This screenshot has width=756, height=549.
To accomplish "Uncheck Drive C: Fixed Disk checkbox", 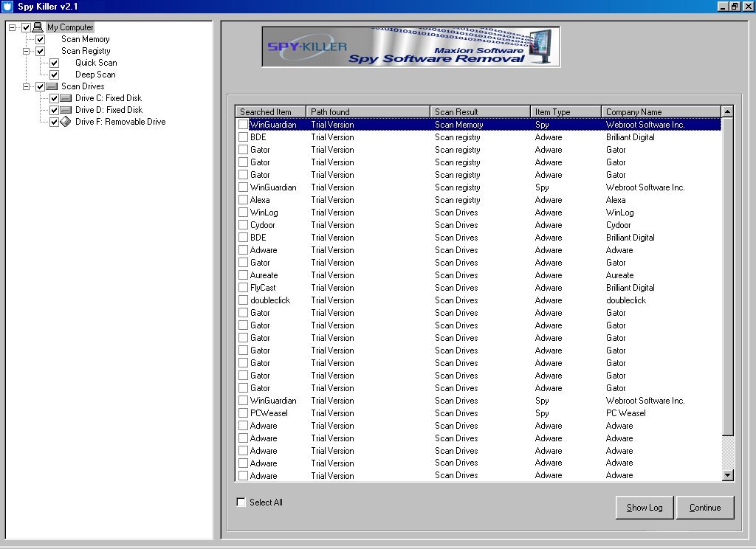I will tap(55, 98).
